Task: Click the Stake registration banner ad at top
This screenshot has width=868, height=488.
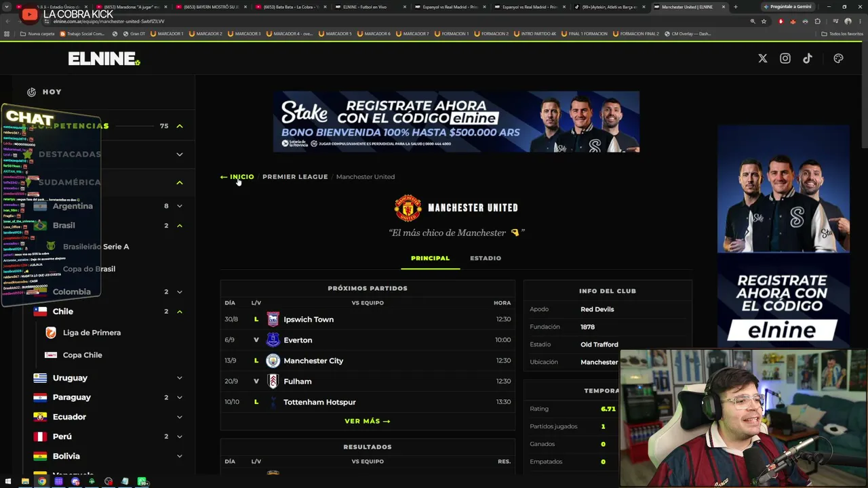Action: [x=456, y=122]
